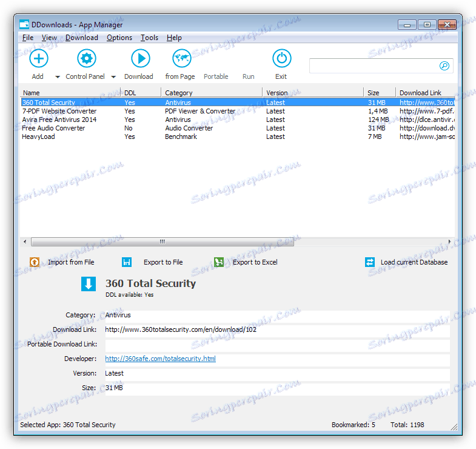Click the Download Link field in details
476x449 pixels.
277,330
